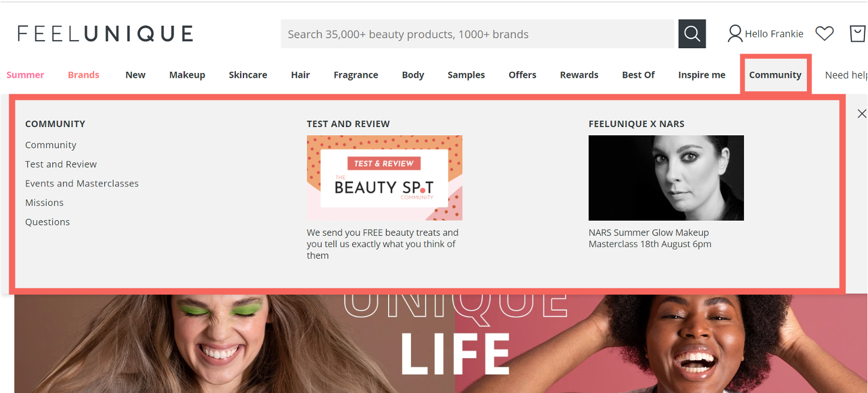Open the Fragrance category
Viewport: 868px width, 393px height.
point(356,75)
